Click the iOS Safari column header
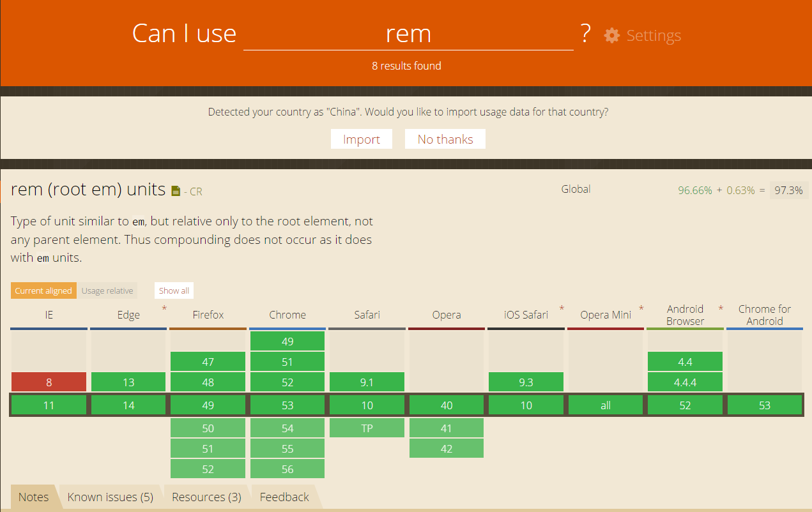 pos(526,315)
